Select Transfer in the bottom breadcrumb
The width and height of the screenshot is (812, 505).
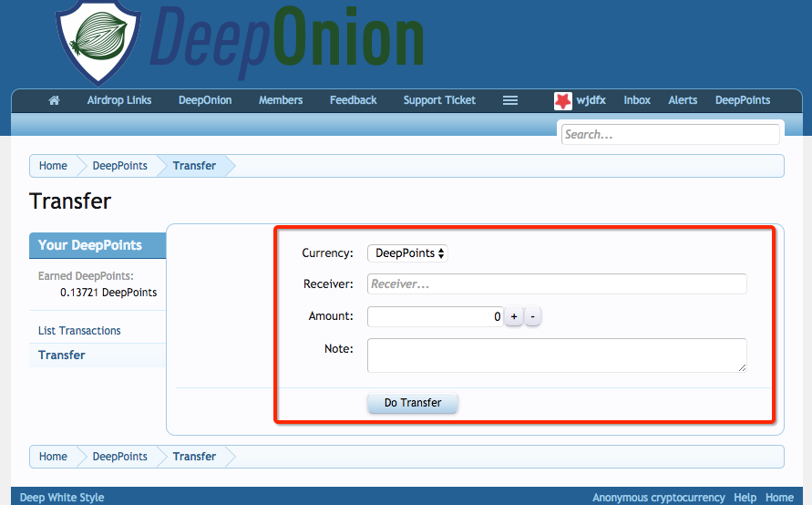pyautogui.click(x=194, y=457)
